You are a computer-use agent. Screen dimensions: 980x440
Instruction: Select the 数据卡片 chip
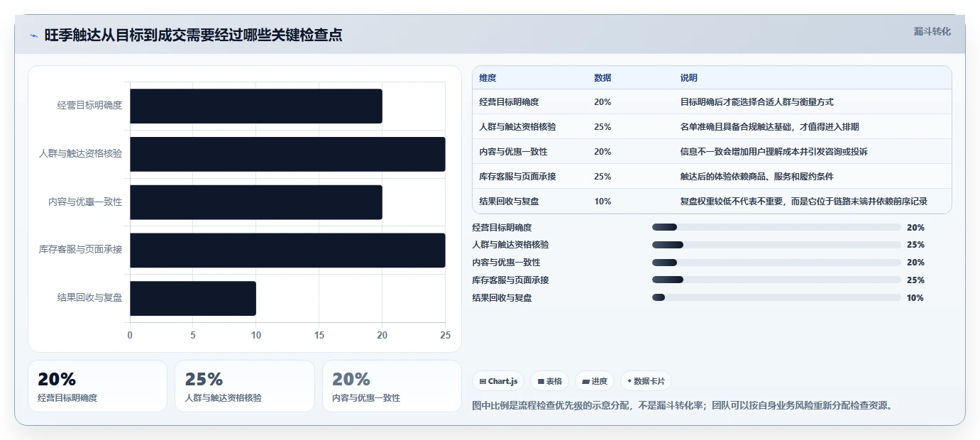pyautogui.click(x=646, y=381)
